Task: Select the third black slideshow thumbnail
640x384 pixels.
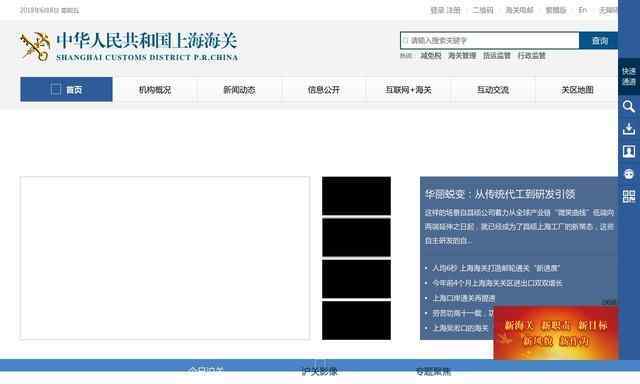Action: pos(356,279)
